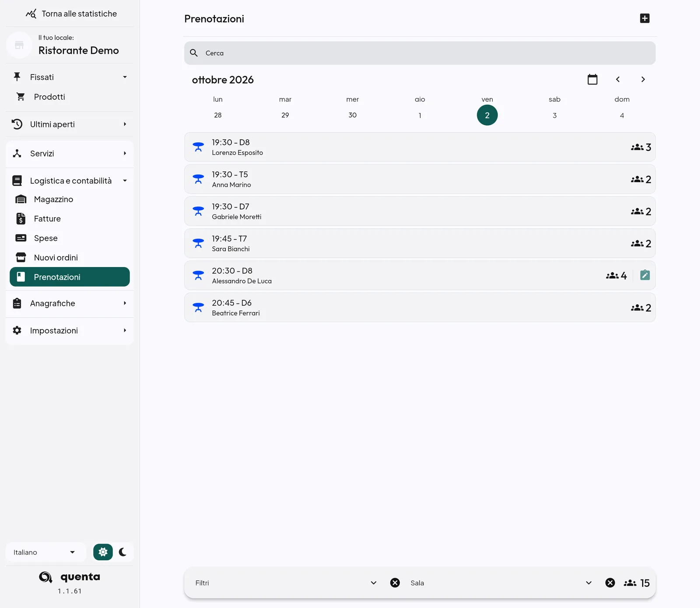The height and width of the screenshot is (608, 700).
Task: Go to previous week with left chevron
Action: 618,79
